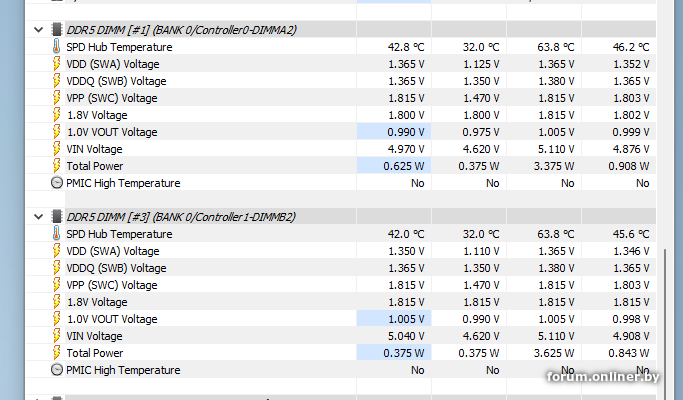Click DIMM #3 VIN average value 4.908 V
This screenshot has height=400, width=683.
point(631,336)
